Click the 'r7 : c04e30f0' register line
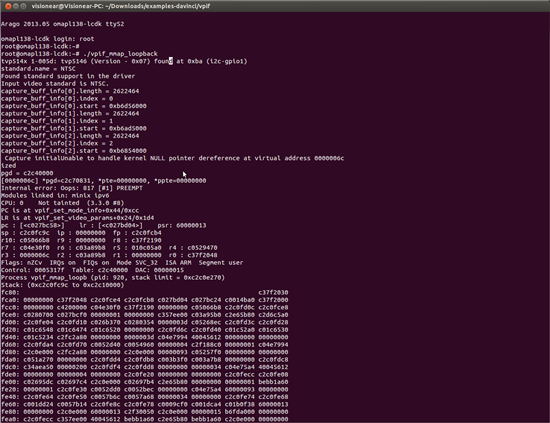This screenshot has height=423, width=550. 109,248
